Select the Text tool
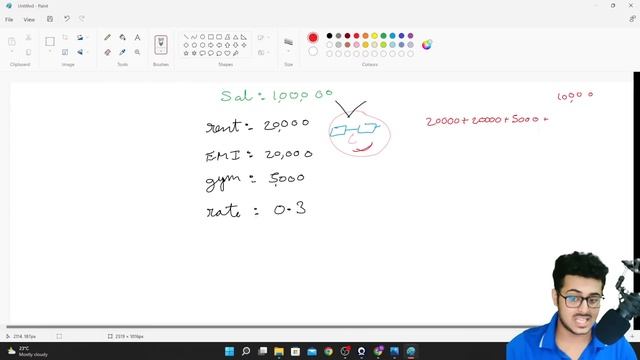Viewport: 640px width, 360px height. click(x=137, y=38)
